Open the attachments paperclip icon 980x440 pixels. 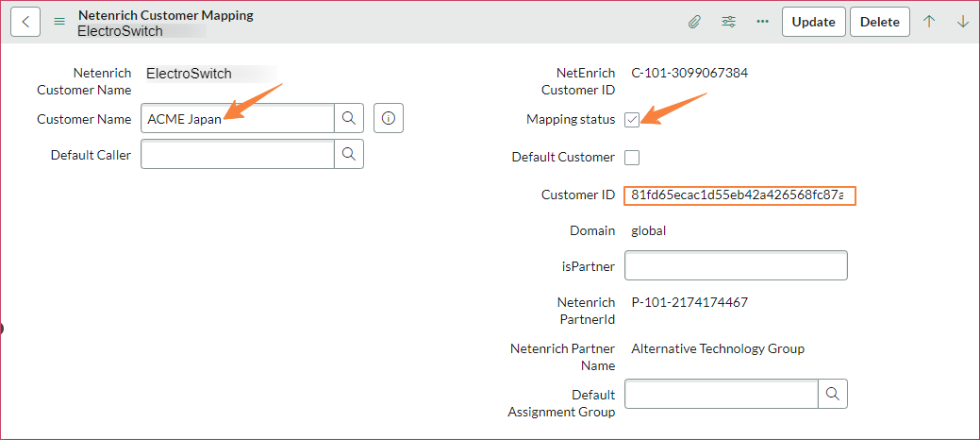pyautogui.click(x=694, y=22)
